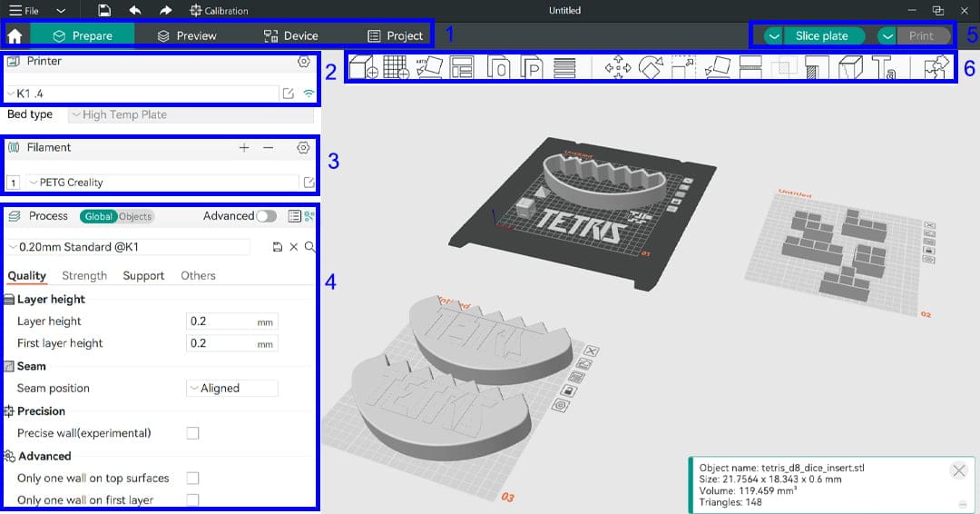Open the Assembly view puzzle icon

coord(936,67)
